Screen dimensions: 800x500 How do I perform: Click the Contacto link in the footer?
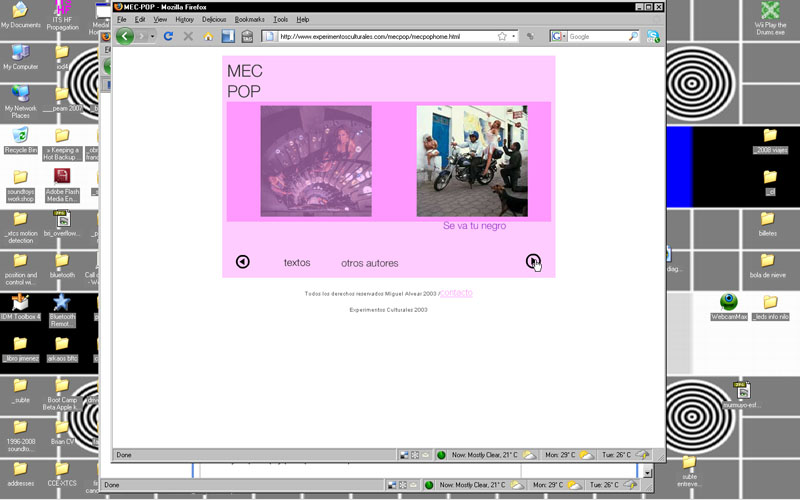click(456, 293)
